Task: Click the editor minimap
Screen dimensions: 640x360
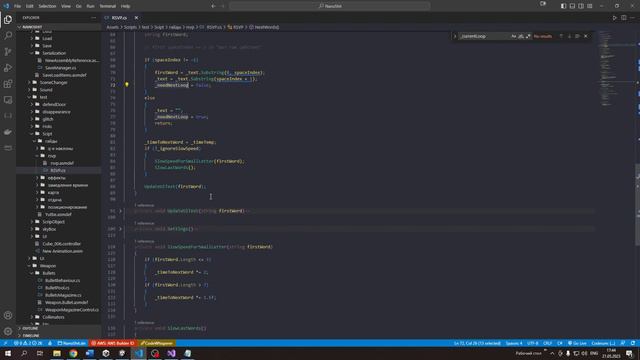Action: [x=615, y=69]
